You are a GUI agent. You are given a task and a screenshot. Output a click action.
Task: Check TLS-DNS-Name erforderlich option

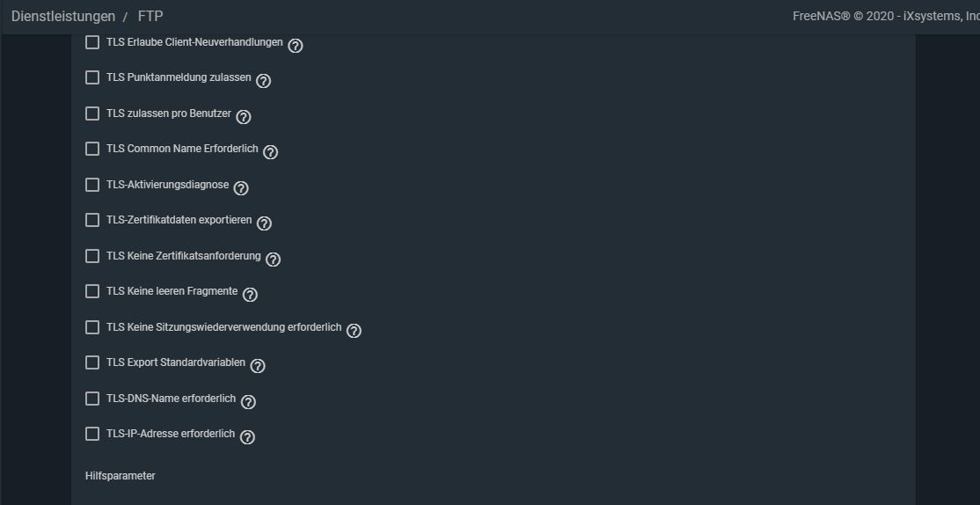[92, 399]
